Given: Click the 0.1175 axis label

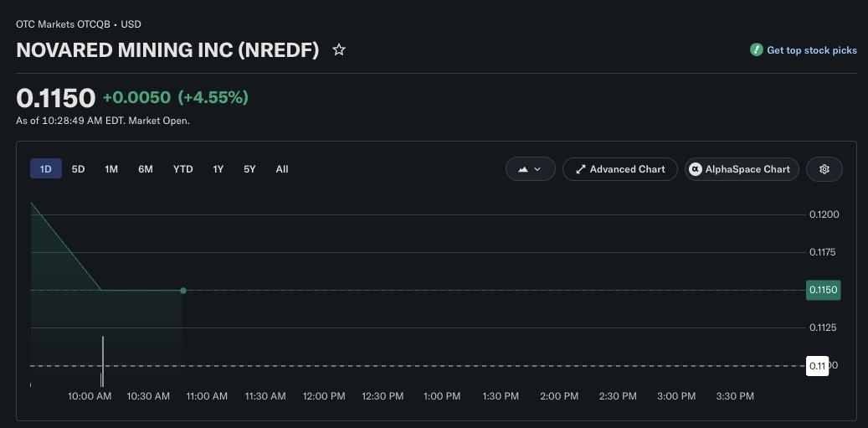Looking at the screenshot, I should (x=824, y=252).
